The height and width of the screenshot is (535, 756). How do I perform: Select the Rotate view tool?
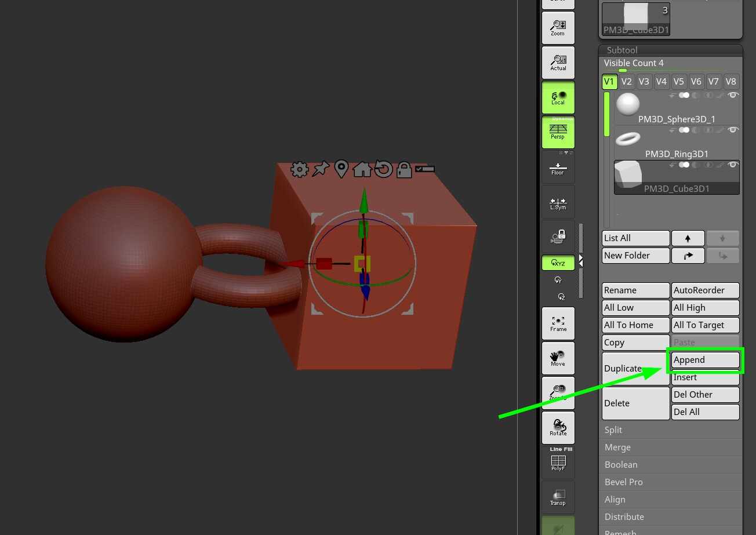coord(558,428)
